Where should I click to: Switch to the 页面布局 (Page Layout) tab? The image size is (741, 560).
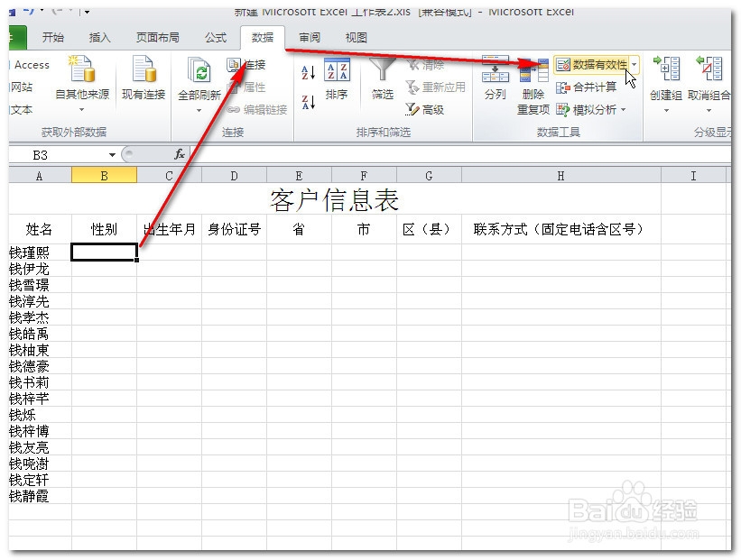pos(158,37)
